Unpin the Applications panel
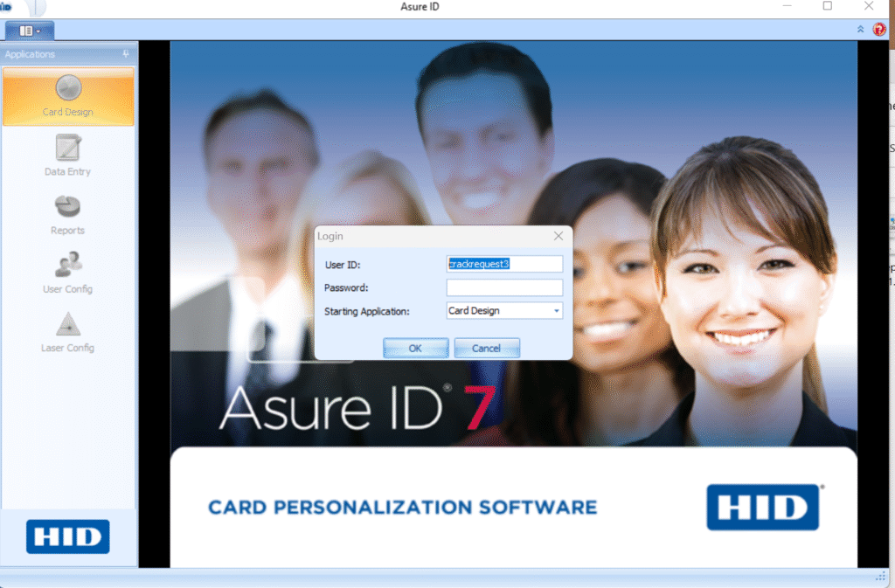Screen dimensions: 895x588 (x=125, y=53)
